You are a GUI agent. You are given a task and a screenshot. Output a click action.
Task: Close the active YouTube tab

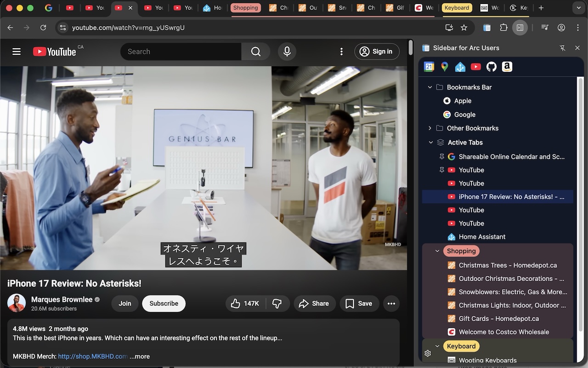coord(130,8)
